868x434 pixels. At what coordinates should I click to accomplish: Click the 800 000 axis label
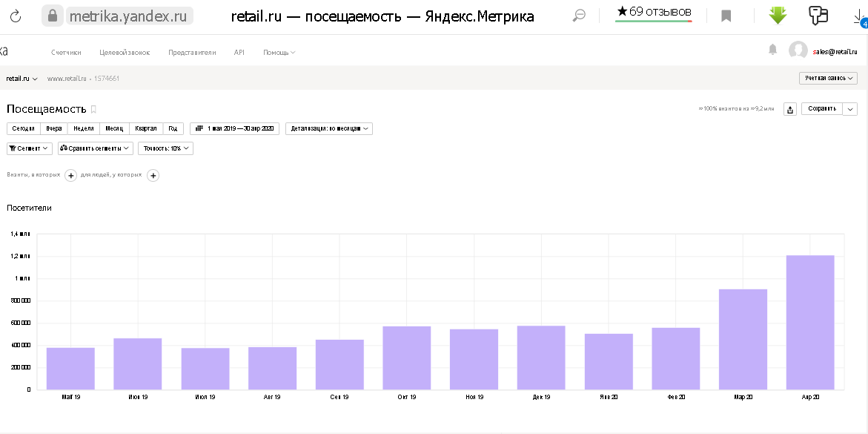tap(20, 301)
